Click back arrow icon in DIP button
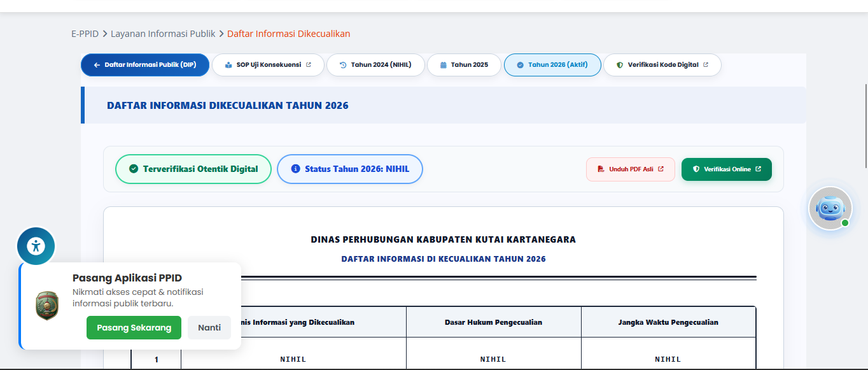This screenshot has width=868, height=370. click(97, 65)
